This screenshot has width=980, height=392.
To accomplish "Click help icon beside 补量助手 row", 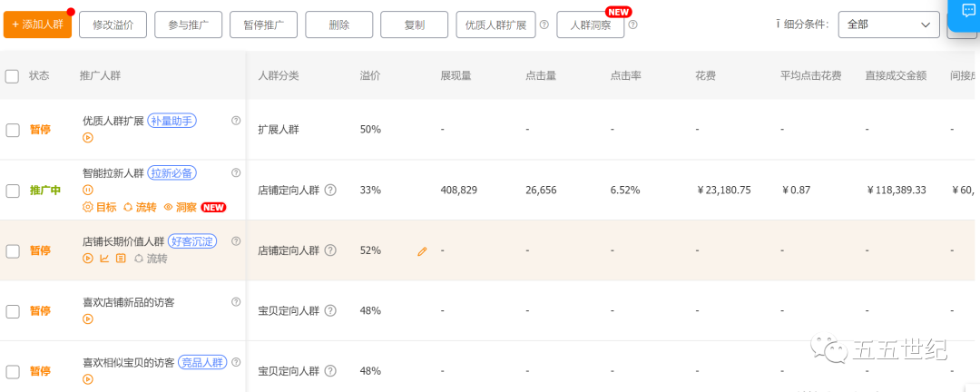I will (236, 120).
